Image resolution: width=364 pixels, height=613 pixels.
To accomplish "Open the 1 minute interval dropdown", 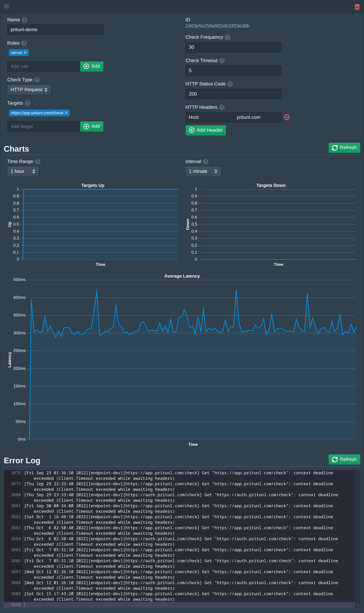I will (x=203, y=172).
